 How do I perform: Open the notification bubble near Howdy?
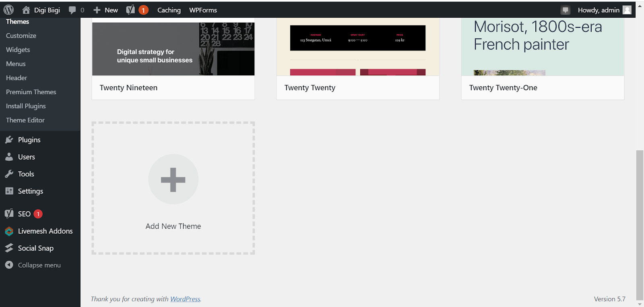click(566, 10)
